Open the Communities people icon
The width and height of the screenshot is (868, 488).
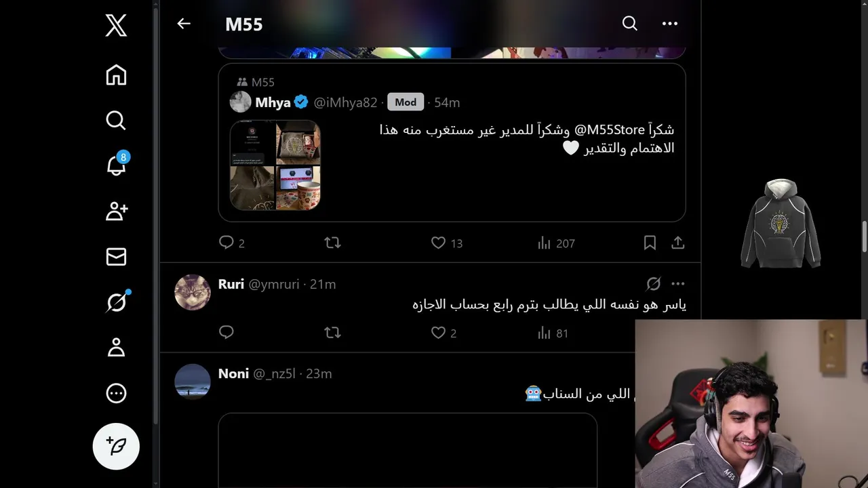117,211
